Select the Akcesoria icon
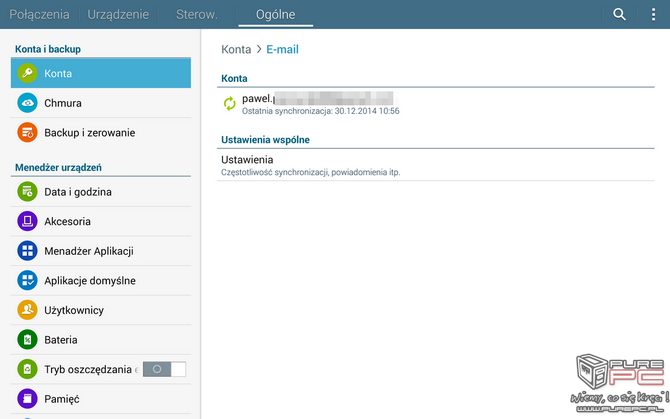The height and width of the screenshot is (419, 670). (x=27, y=221)
